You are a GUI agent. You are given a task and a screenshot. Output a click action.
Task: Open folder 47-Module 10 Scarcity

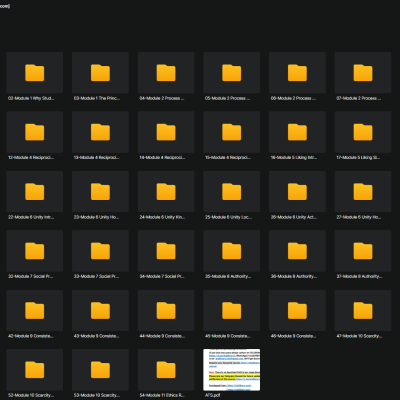click(x=363, y=311)
